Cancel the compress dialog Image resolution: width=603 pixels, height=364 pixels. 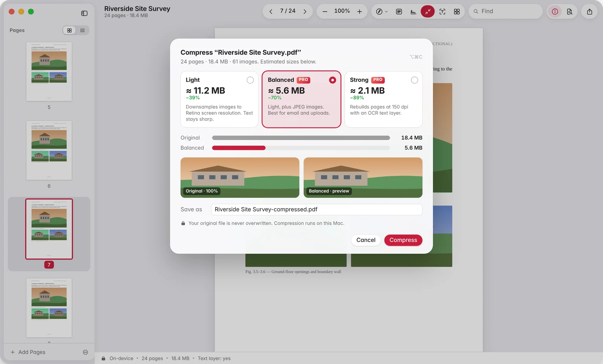[366, 240]
